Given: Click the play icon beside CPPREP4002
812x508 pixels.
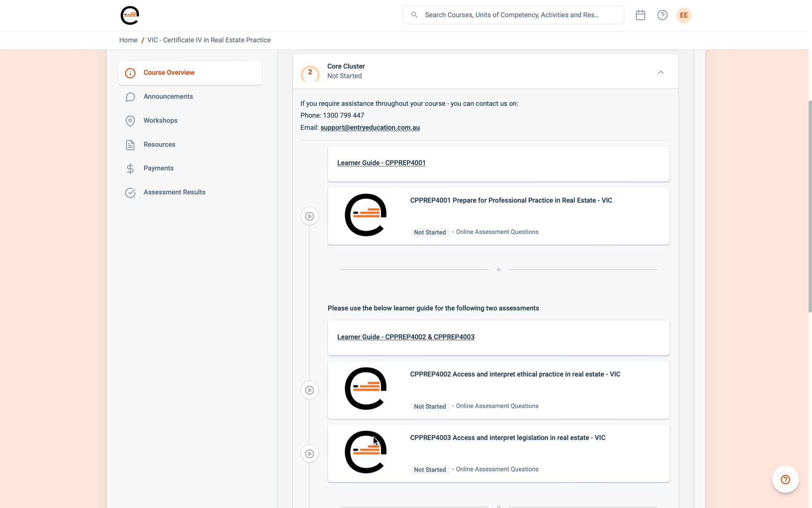Looking at the screenshot, I should pos(310,390).
